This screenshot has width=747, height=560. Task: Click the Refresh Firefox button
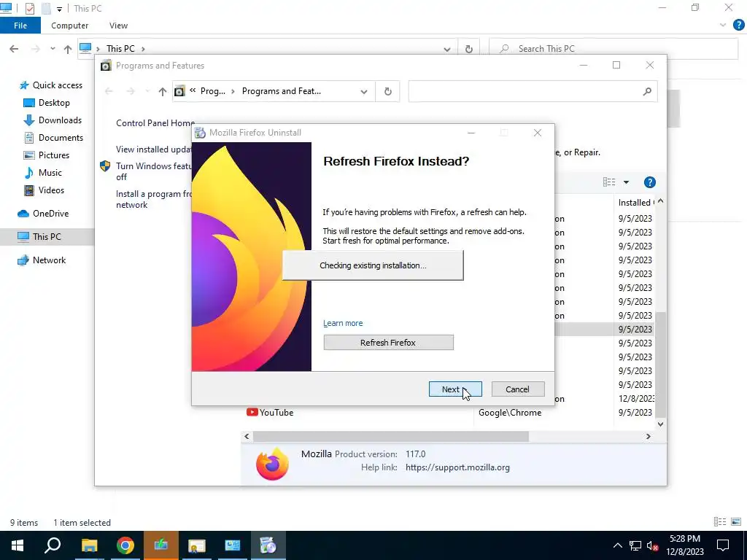388,343
